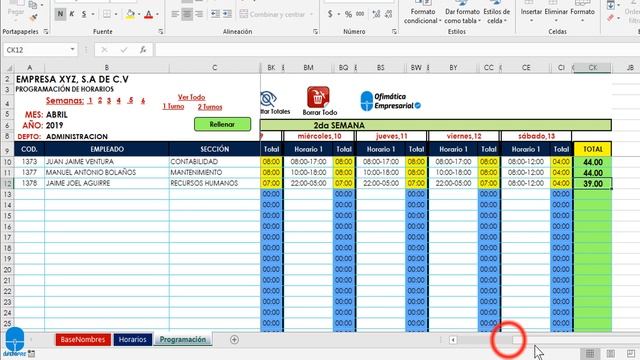Click the green Rellenar button
Image resolution: width=640 pixels, height=360 pixels.
pyautogui.click(x=222, y=124)
